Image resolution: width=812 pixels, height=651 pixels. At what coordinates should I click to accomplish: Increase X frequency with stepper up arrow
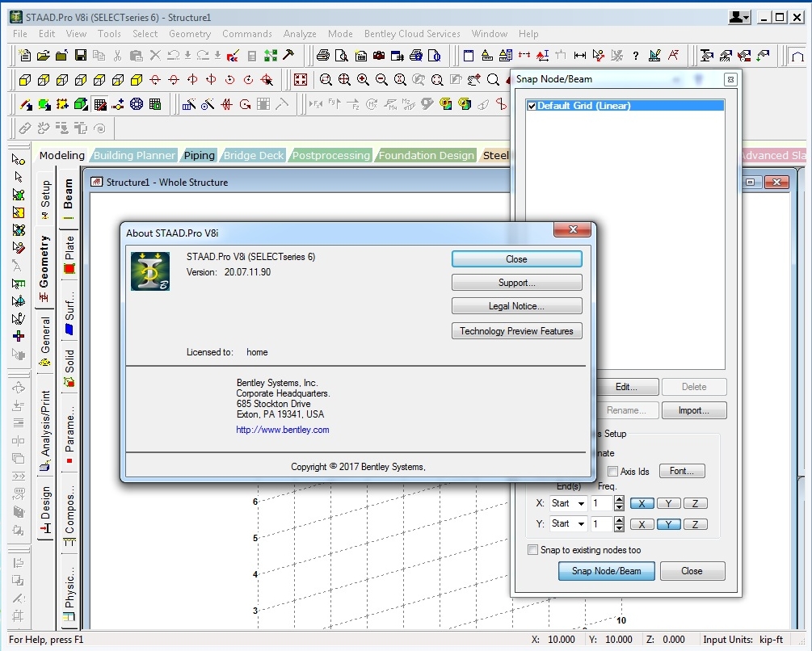pos(619,499)
